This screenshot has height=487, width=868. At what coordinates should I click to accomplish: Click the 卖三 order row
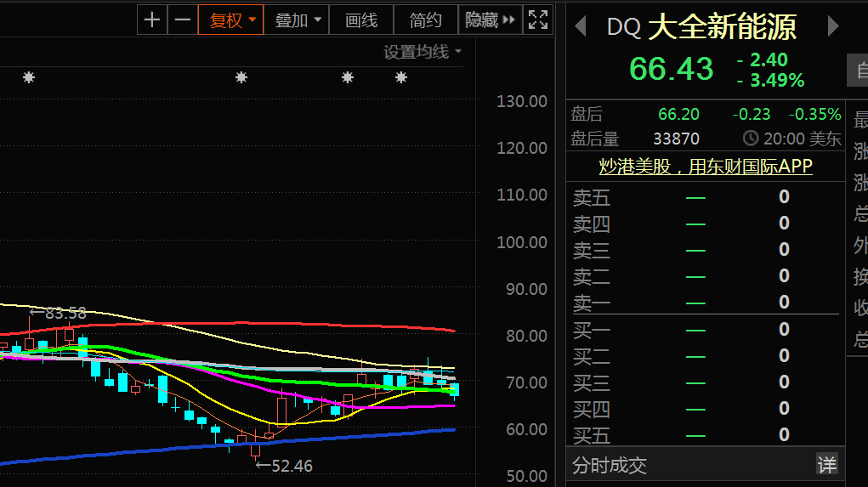pyautogui.click(x=706, y=250)
